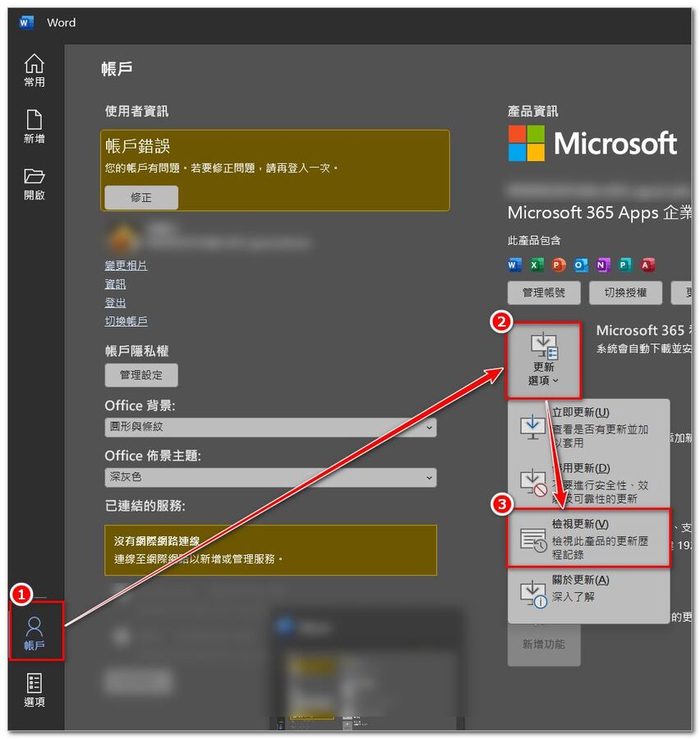Open the Office 背景 dropdown

point(271,428)
